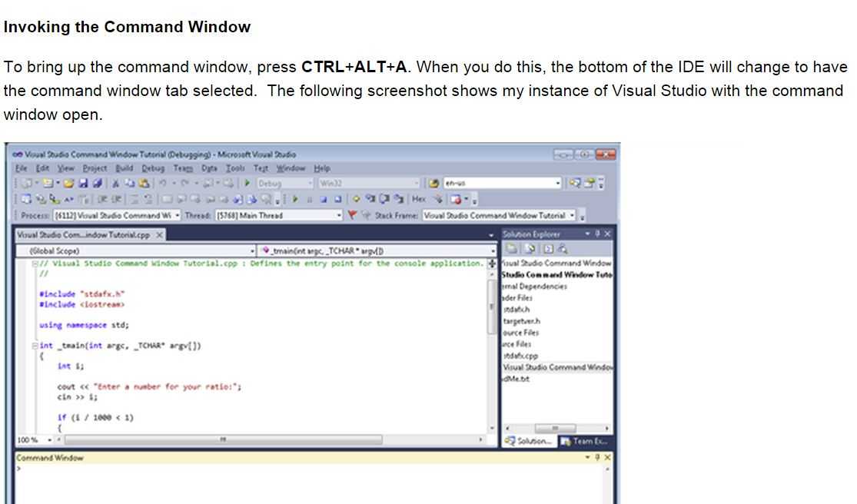Open the Thread dropdown showing Main Thread
The width and height of the screenshot is (857, 504).
click(x=339, y=216)
